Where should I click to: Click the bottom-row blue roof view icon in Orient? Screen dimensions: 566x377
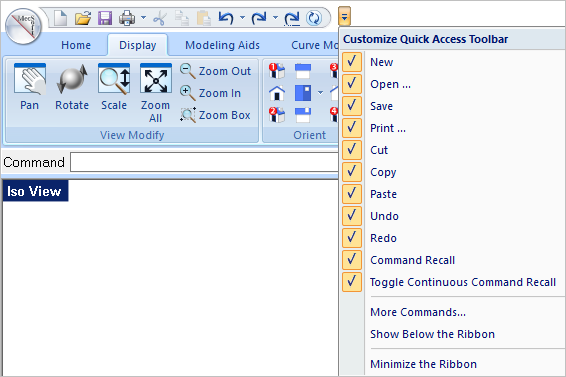coord(303,115)
